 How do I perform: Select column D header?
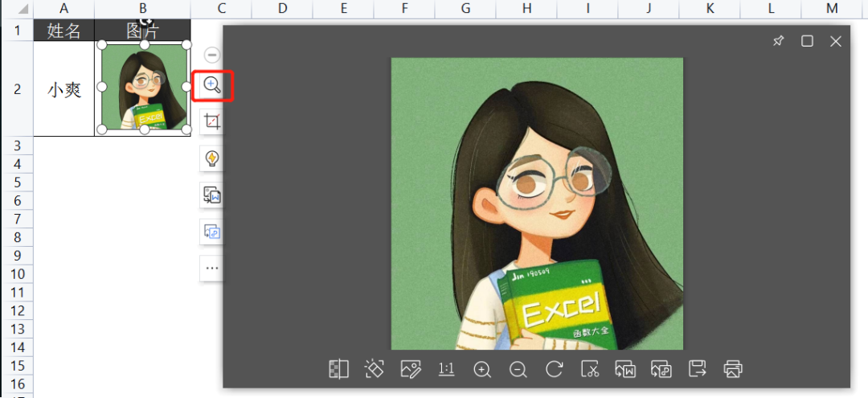tap(282, 8)
